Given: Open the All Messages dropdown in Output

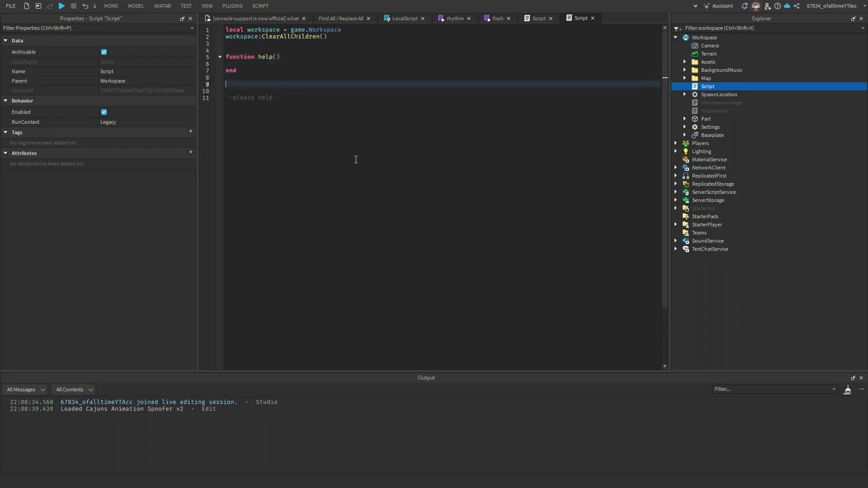Looking at the screenshot, I should click(x=25, y=389).
